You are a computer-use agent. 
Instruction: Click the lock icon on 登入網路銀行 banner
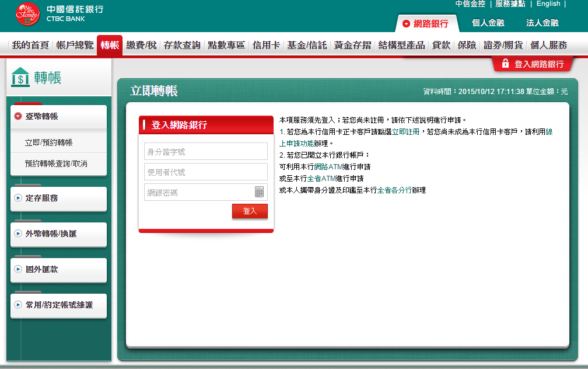tap(505, 63)
